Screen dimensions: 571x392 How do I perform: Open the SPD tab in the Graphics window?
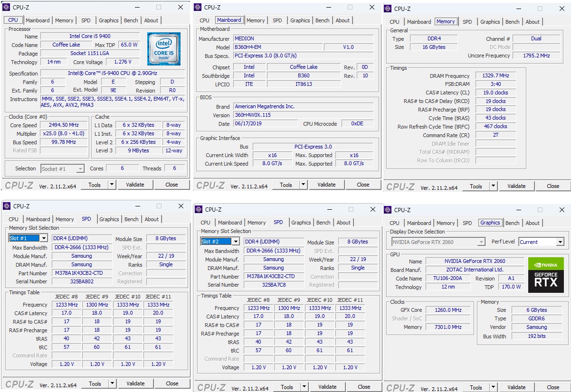466,223
